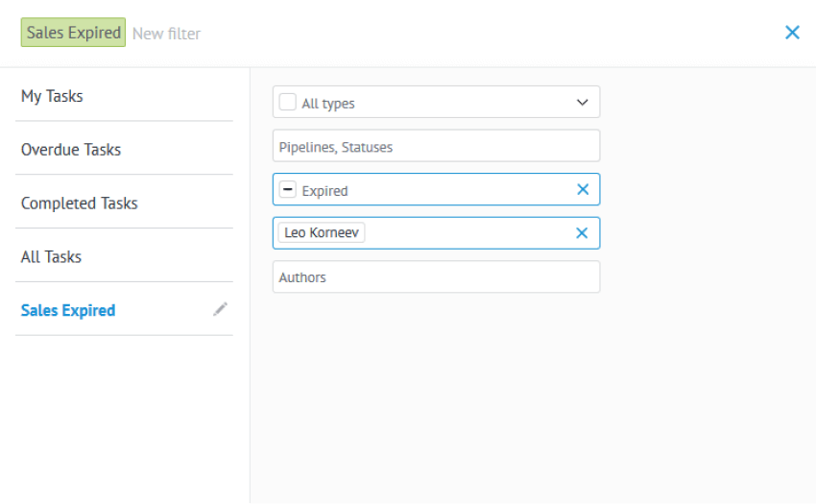Viewport: 816px width, 504px height.
Task: Click the All types label text
Action: tap(328, 103)
